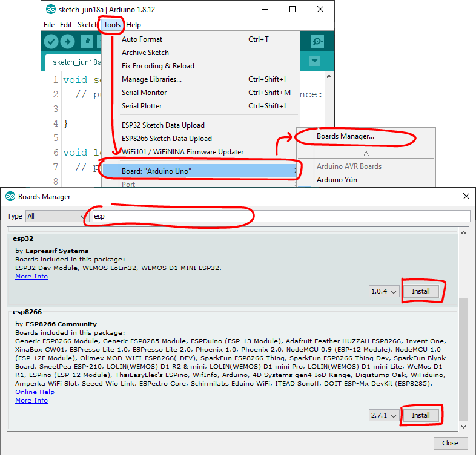Select Arduino Yún board
Image resolution: width=476 pixels, height=457 pixels.
click(366, 180)
